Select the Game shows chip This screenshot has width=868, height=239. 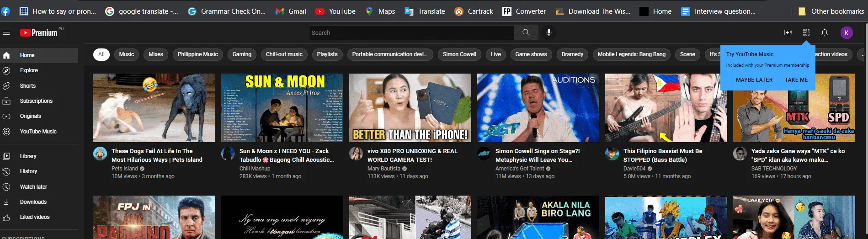[531, 54]
